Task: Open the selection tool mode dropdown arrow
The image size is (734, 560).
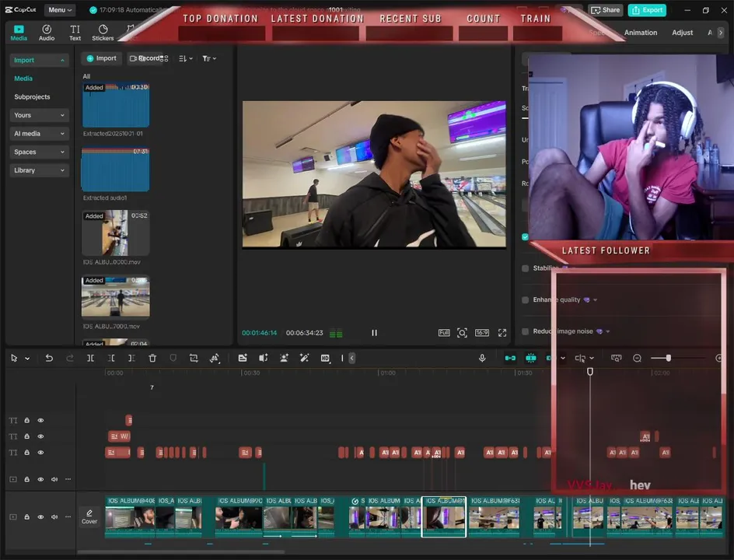Action: click(x=28, y=359)
